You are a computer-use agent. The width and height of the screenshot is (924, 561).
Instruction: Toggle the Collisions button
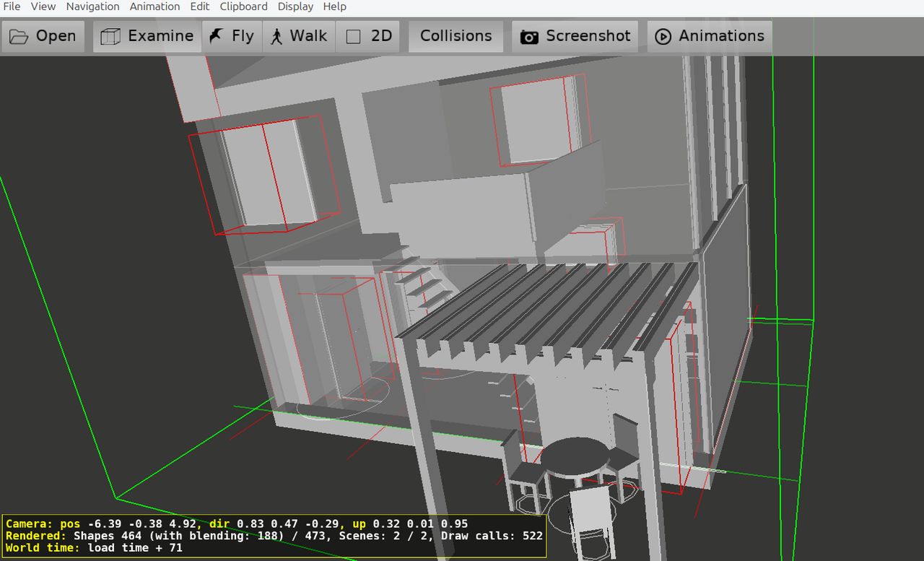point(456,36)
